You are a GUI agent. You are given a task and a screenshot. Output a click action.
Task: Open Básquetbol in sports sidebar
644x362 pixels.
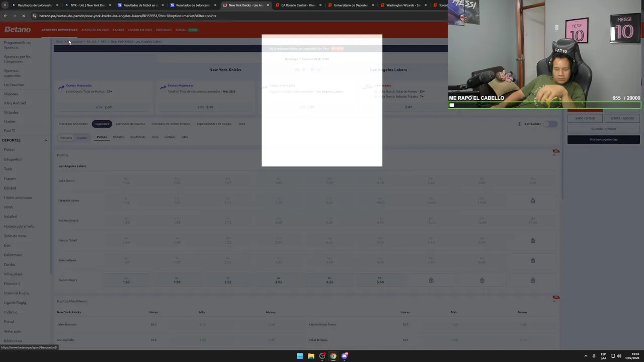13,159
